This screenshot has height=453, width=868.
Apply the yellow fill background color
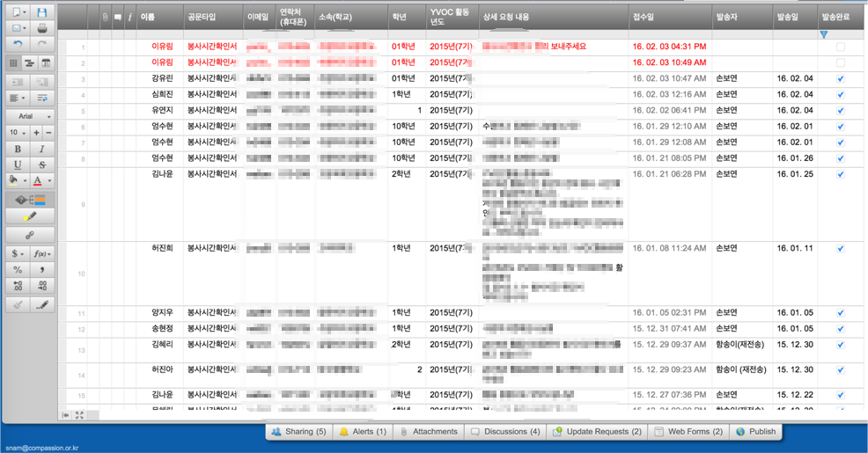coord(13,181)
